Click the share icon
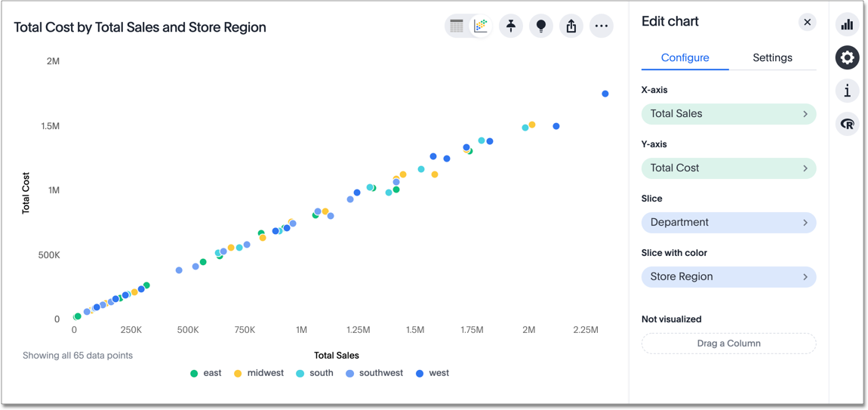The height and width of the screenshot is (410, 868). tap(571, 26)
